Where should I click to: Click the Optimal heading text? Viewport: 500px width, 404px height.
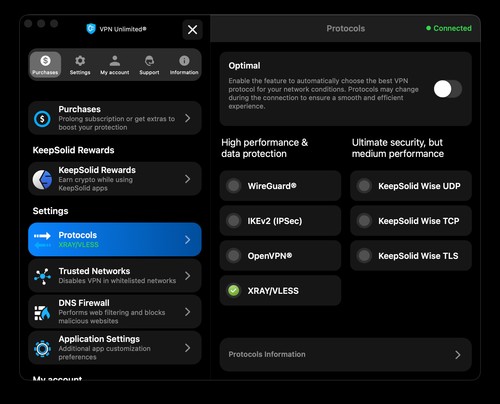(244, 66)
